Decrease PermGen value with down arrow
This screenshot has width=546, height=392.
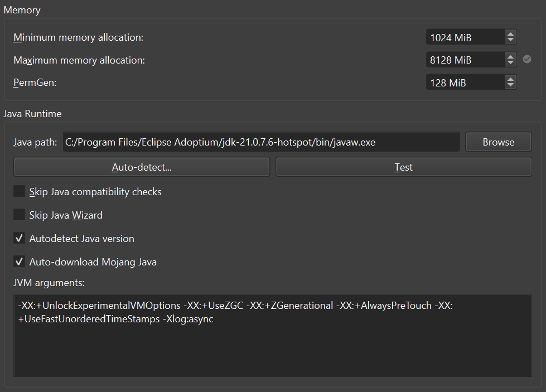click(x=510, y=86)
